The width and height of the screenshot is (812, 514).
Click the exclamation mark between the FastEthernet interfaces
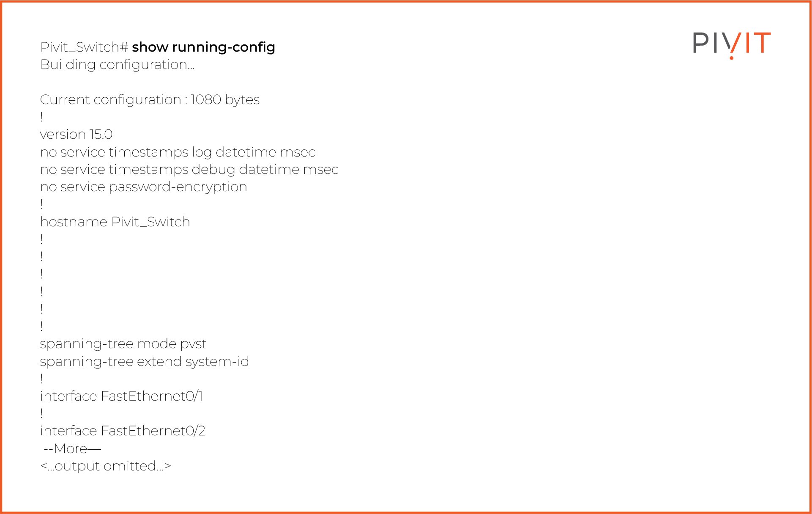point(41,414)
